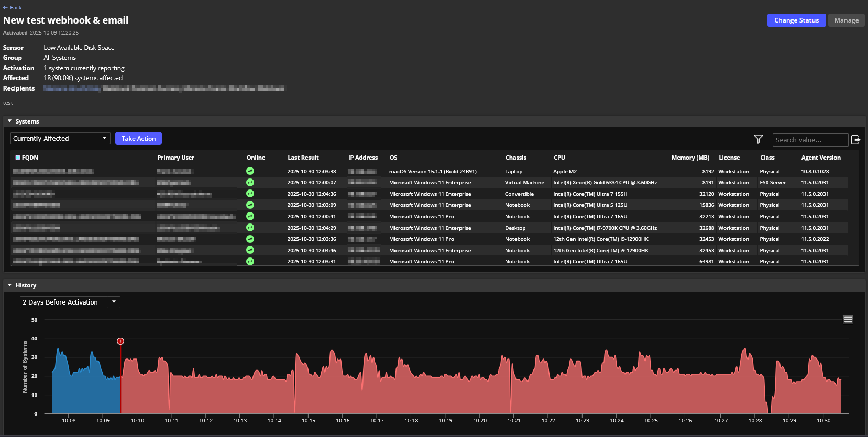Collapse the Systems section
Viewport: 868px width, 437px height.
(9, 121)
